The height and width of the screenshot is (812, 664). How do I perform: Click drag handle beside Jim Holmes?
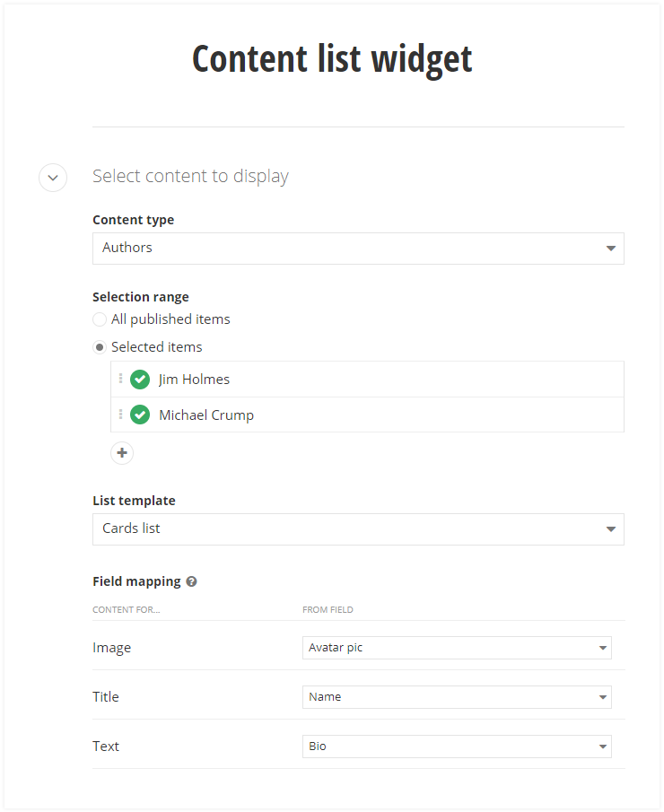[120, 379]
